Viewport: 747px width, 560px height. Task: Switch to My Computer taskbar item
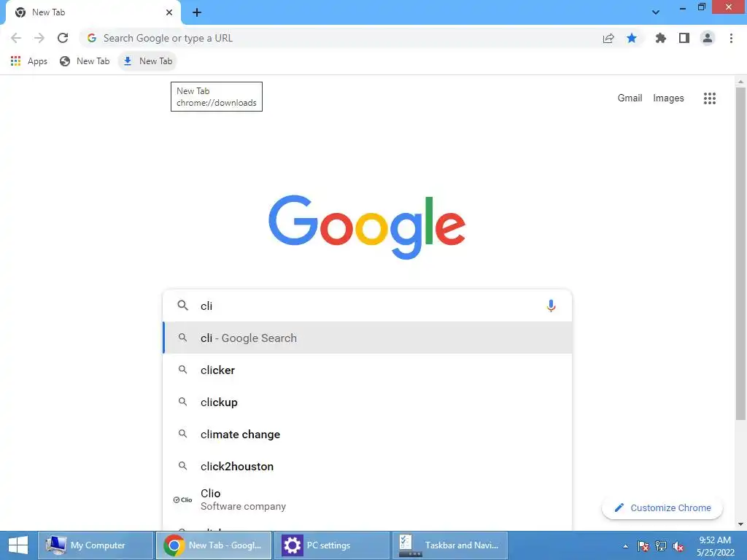[96, 545]
